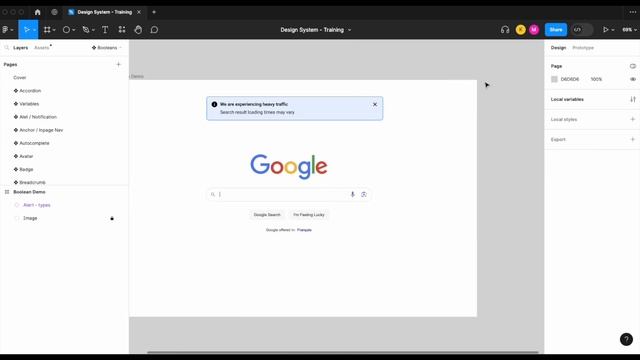This screenshot has width=640, height=360.
Task: Click the Français language link
Action: click(304, 230)
